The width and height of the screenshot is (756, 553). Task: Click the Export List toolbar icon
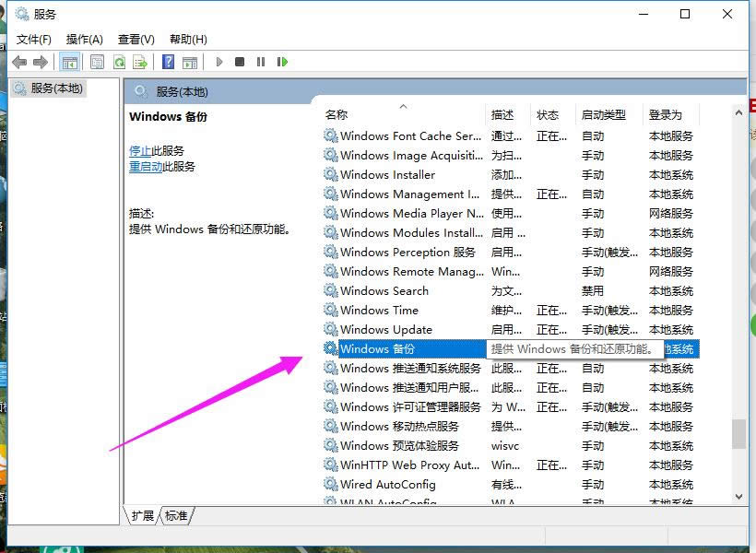click(x=140, y=61)
